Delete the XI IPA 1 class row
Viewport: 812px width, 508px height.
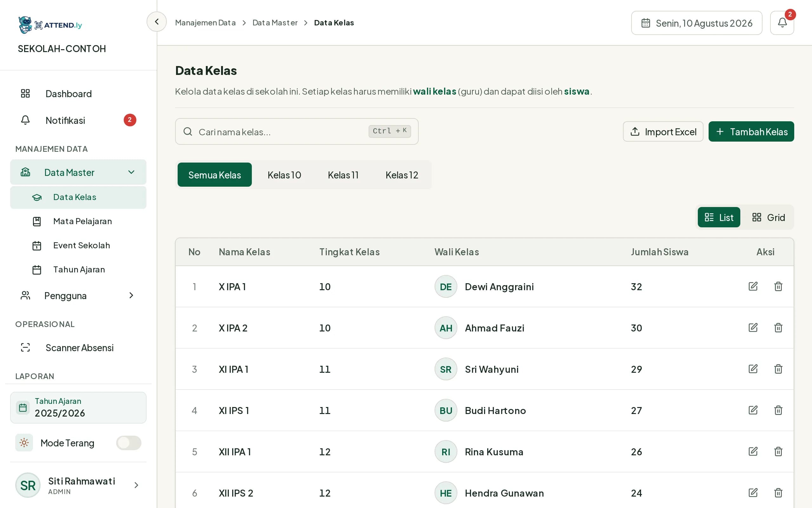pyautogui.click(x=778, y=369)
